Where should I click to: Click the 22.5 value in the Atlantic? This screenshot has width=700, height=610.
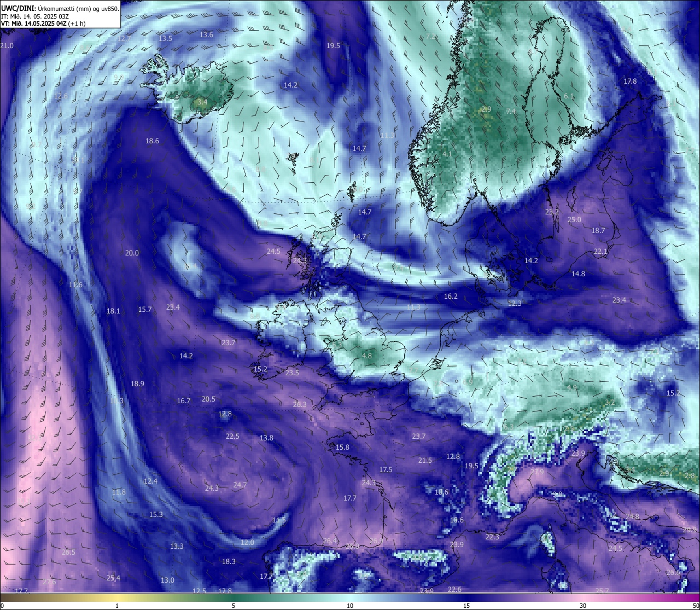point(232,437)
